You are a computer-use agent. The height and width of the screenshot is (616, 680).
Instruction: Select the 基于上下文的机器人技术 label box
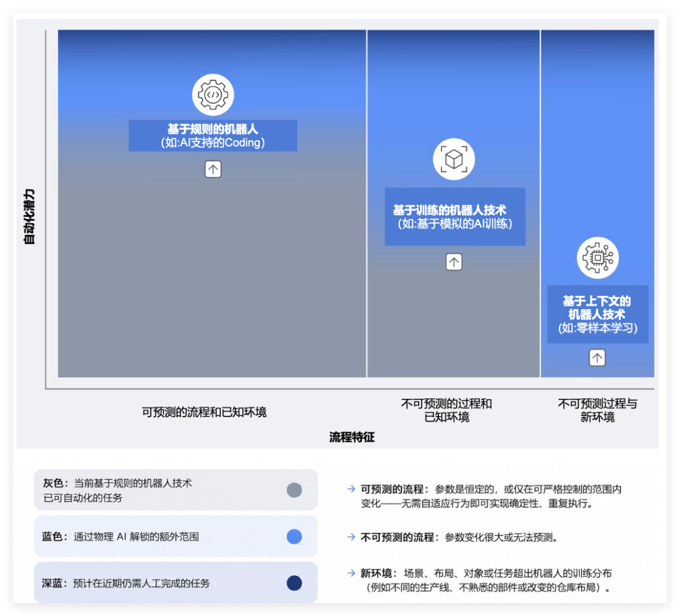click(598, 314)
